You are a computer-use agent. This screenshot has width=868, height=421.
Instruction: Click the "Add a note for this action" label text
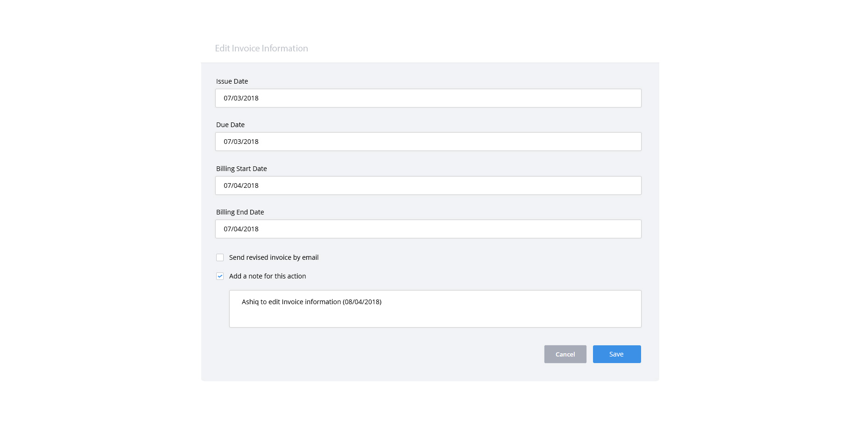coord(268,276)
